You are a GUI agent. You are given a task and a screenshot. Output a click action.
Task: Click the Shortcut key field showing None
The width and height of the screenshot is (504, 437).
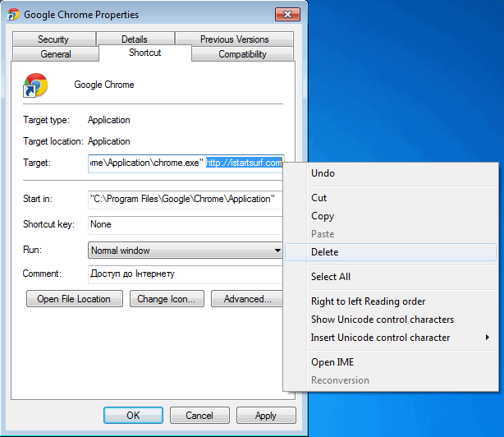[186, 224]
